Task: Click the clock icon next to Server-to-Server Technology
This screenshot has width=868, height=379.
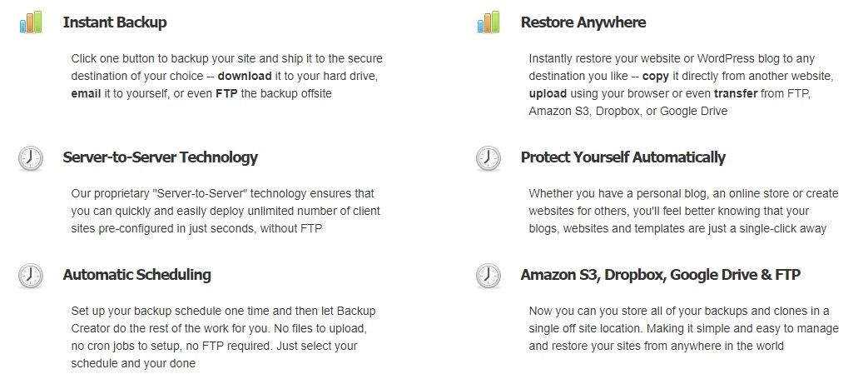Action: pyautogui.click(x=30, y=158)
